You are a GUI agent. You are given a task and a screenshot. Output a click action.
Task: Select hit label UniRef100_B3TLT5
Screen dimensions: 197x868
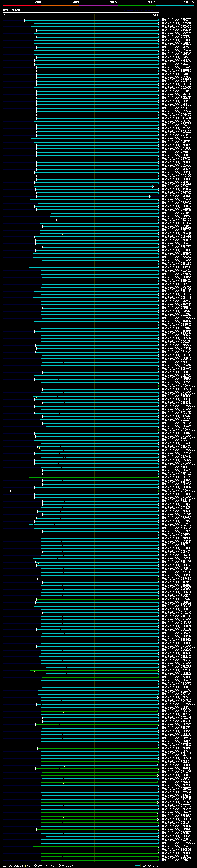pos(177,108)
